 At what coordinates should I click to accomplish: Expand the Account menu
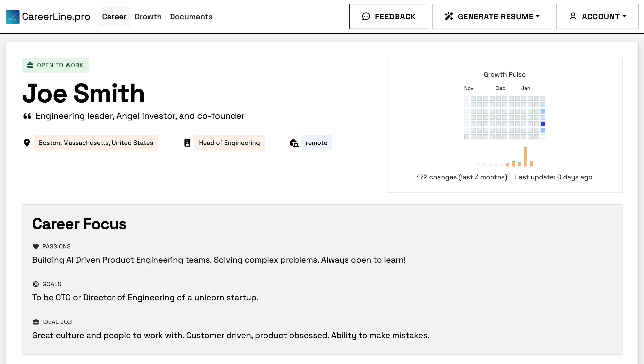click(597, 16)
